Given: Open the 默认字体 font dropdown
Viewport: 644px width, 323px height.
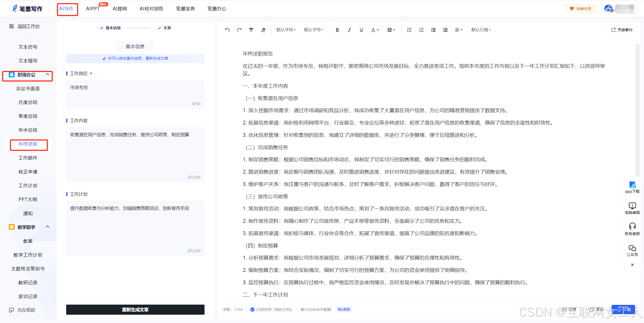Looking at the screenshot, I should tap(286, 30).
